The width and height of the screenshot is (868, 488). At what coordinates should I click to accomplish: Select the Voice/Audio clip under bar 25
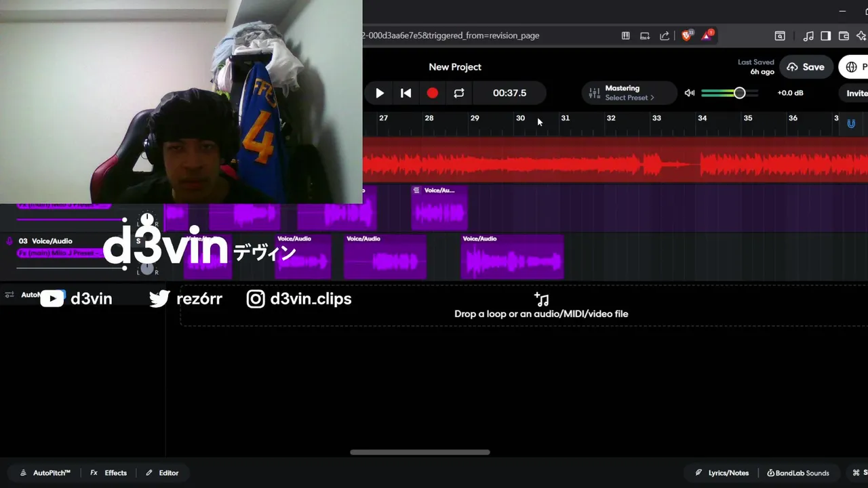click(x=302, y=256)
